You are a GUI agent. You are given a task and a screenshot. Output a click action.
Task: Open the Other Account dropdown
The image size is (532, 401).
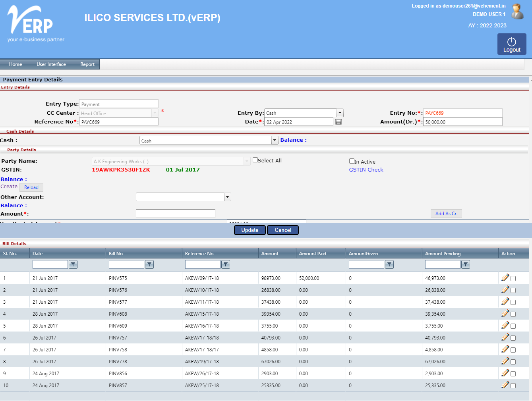(x=228, y=197)
